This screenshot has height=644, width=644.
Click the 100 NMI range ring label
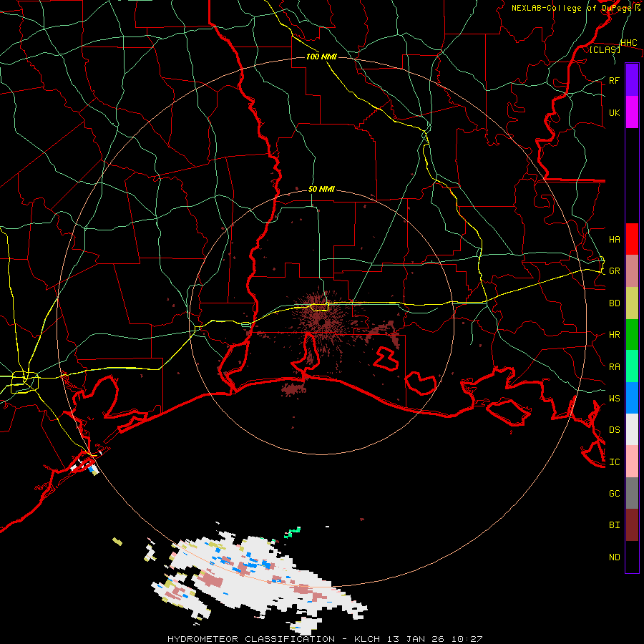[x=321, y=57]
